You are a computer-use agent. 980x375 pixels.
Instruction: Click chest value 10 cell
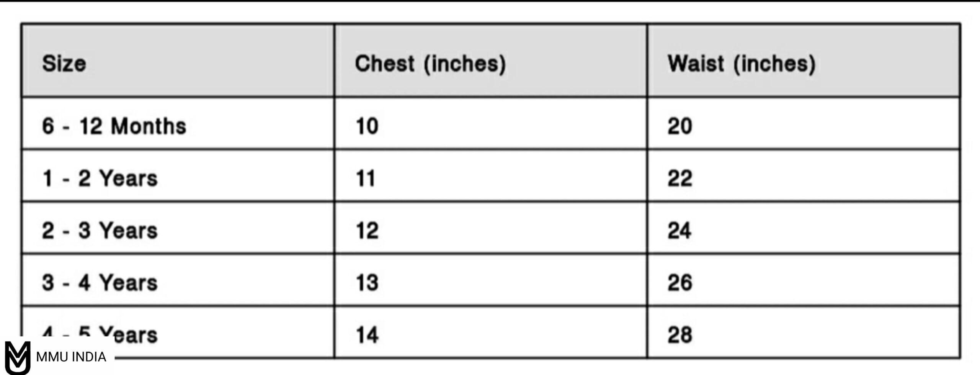click(367, 126)
